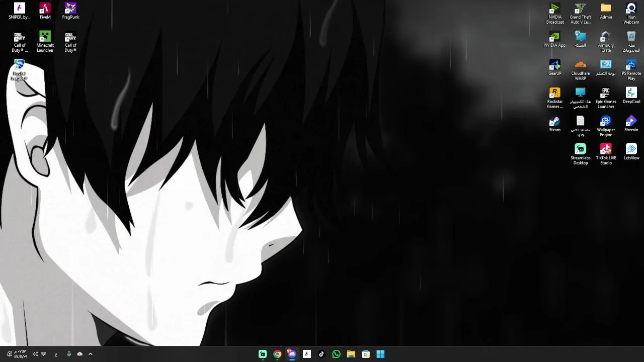644x362 pixels.
Task: Open TikTok LIVE Studio shortcut
Action: (606, 154)
